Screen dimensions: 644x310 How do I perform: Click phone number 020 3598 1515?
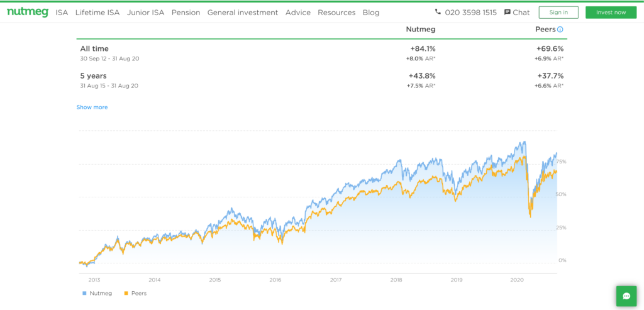[x=470, y=13]
